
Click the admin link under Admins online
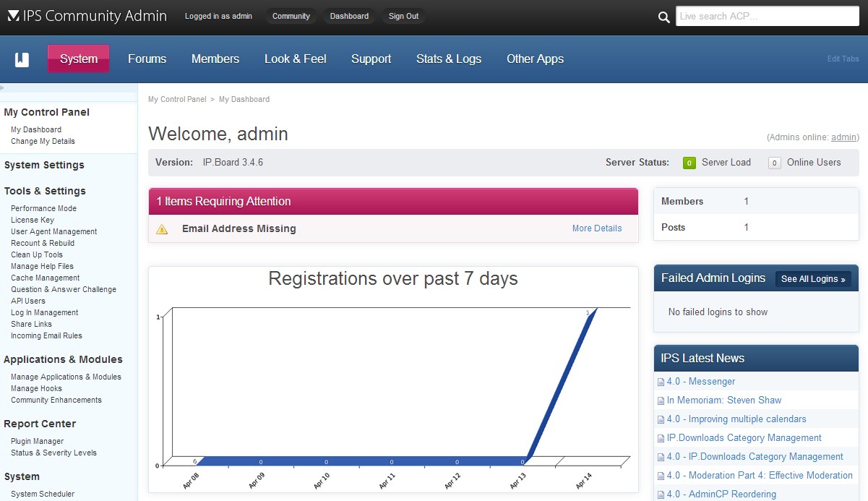pyautogui.click(x=843, y=137)
